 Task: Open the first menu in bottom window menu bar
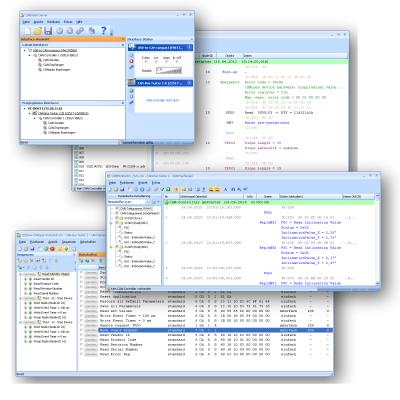coord(22,242)
